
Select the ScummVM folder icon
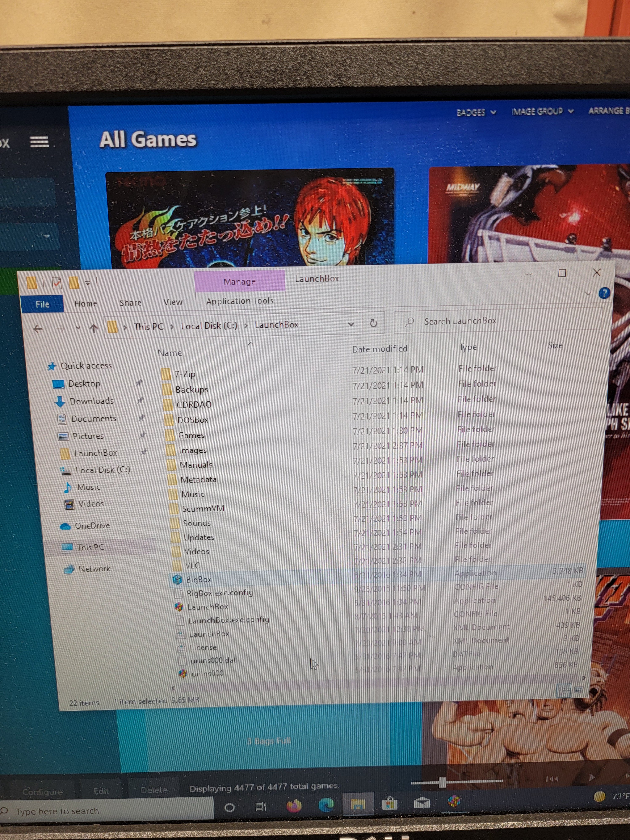[x=173, y=509]
